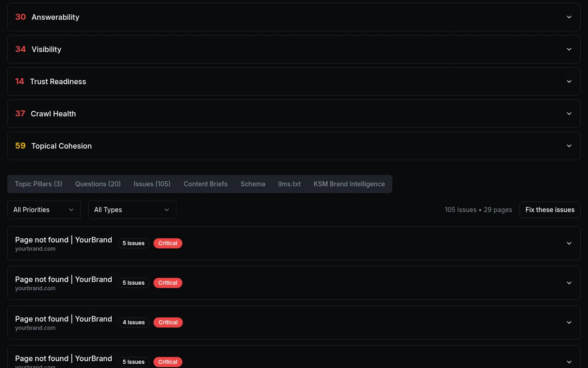
Task: Expand the Visibility score section
Action: (294, 49)
